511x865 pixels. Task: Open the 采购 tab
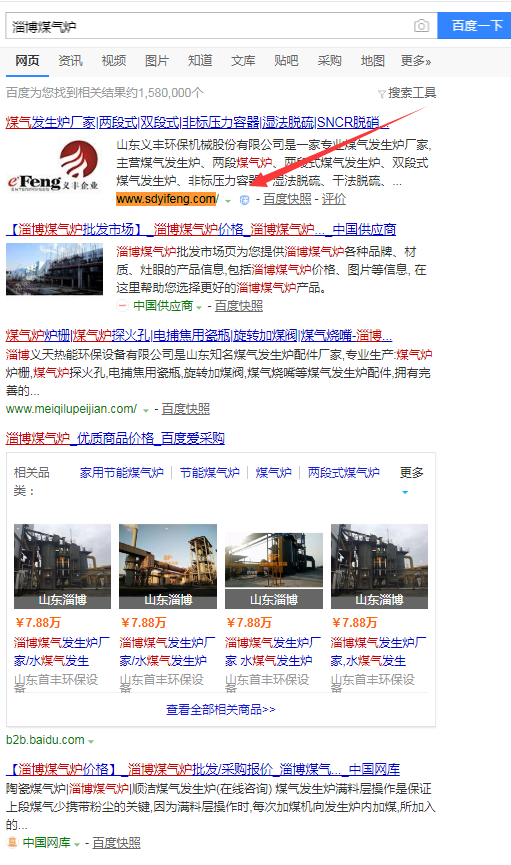(x=329, y=61)
